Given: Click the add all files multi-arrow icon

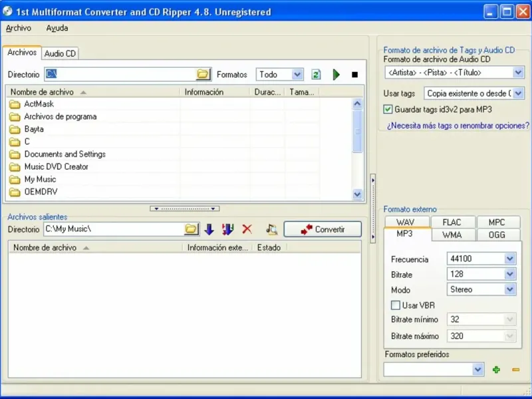Looking at the screenshot, I should click(227, 229).
